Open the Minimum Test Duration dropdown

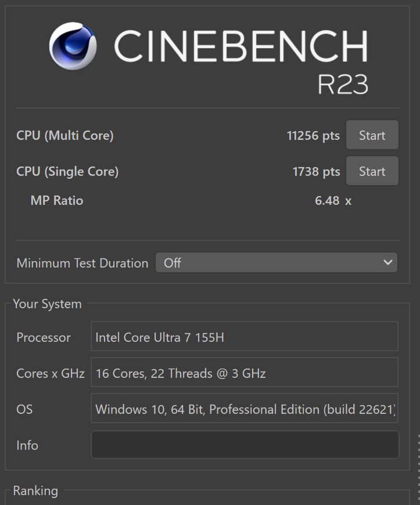(277, 263)
